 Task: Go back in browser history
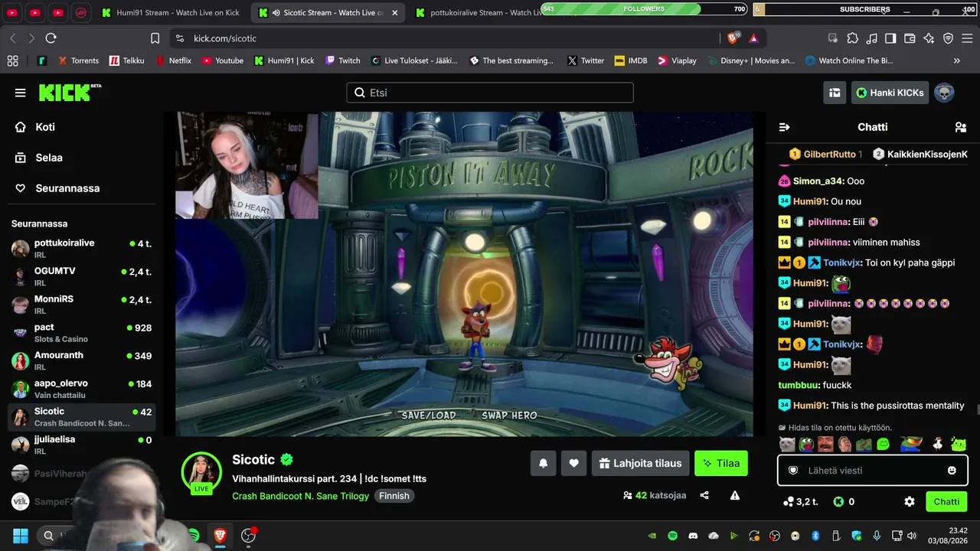[x=13, y=38]
